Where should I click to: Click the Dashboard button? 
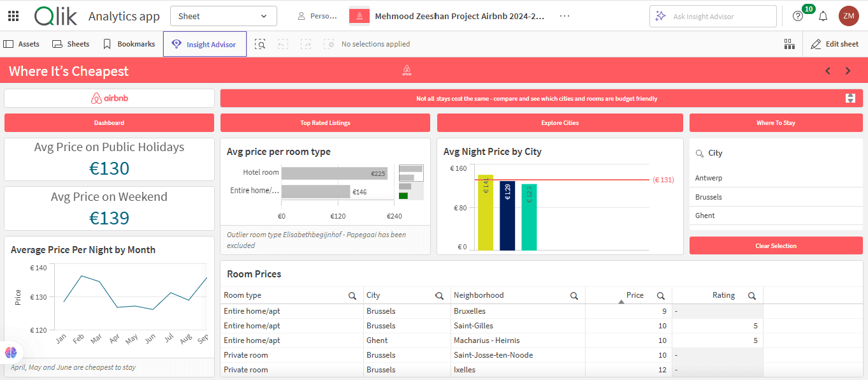tap(109, 122)
